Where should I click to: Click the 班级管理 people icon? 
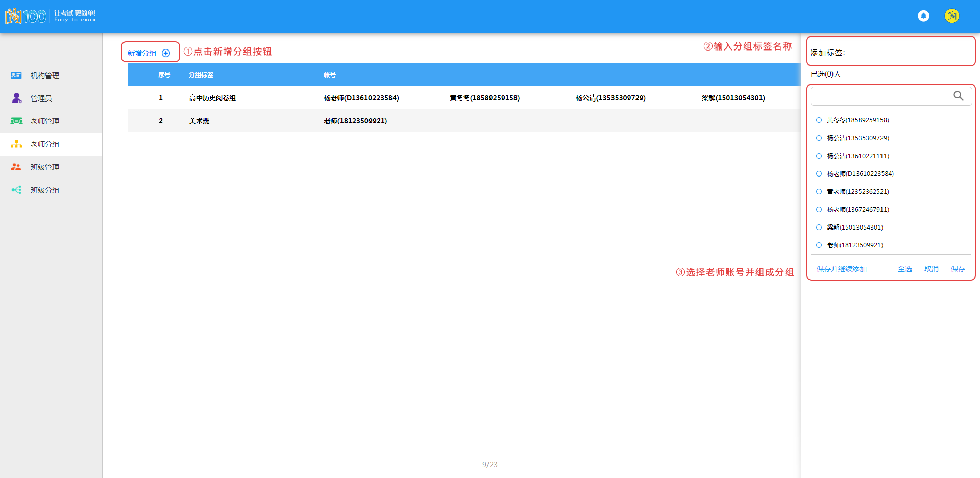point(16,167)
